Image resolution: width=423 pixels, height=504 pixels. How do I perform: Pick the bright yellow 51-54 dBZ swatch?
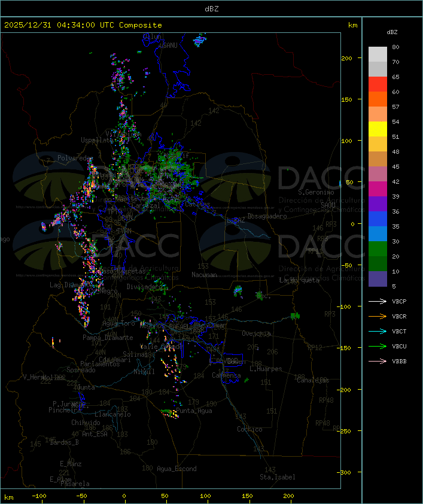pyautogui.click(x=378, y=129)
